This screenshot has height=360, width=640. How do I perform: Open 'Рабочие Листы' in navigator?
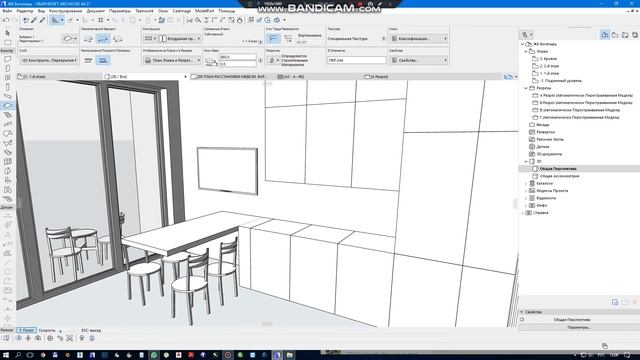[x=549, y=140]
